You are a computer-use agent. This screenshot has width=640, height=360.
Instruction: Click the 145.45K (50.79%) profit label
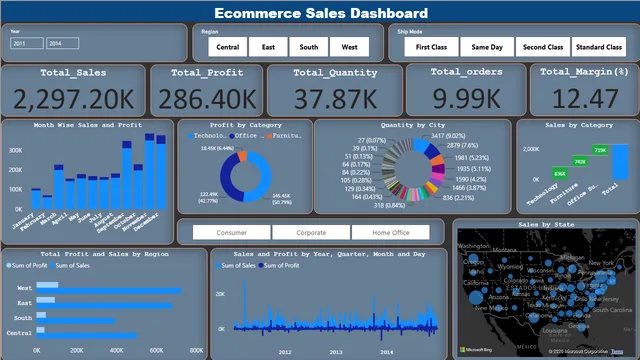coord(282,199)
